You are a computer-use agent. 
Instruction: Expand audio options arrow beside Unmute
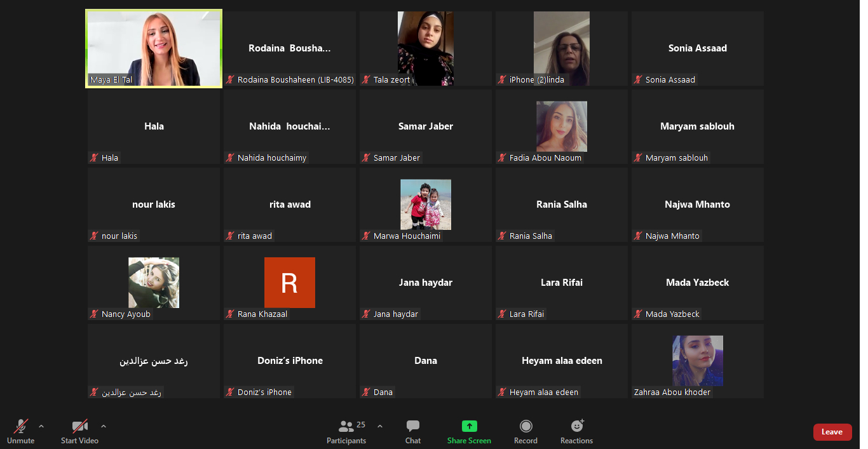41,426
